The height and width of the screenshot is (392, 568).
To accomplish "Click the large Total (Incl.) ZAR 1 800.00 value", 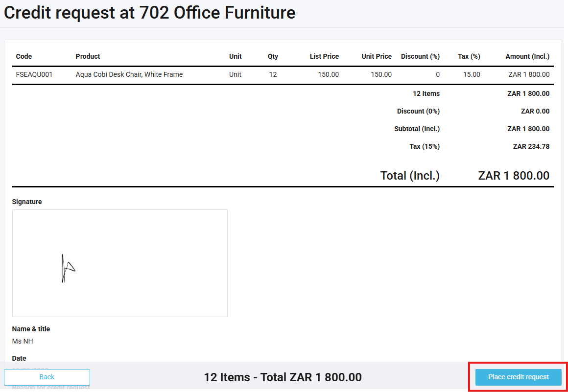I will [513, 176].
